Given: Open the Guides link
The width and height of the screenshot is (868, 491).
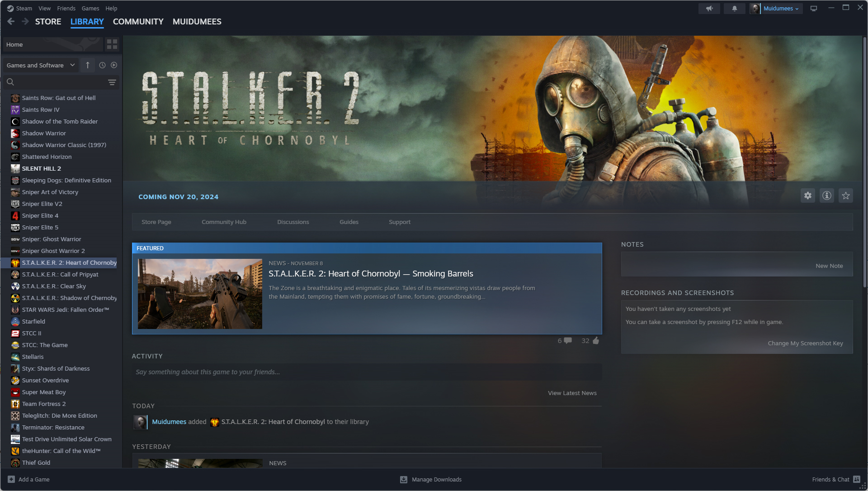Looking at the screenshot, I should click(349, 222).
